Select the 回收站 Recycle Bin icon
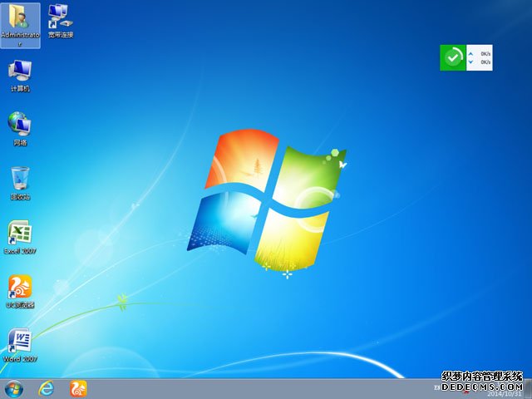Image resolution: width=532 pixels, height=399 pixels. [x=20, y=183]
